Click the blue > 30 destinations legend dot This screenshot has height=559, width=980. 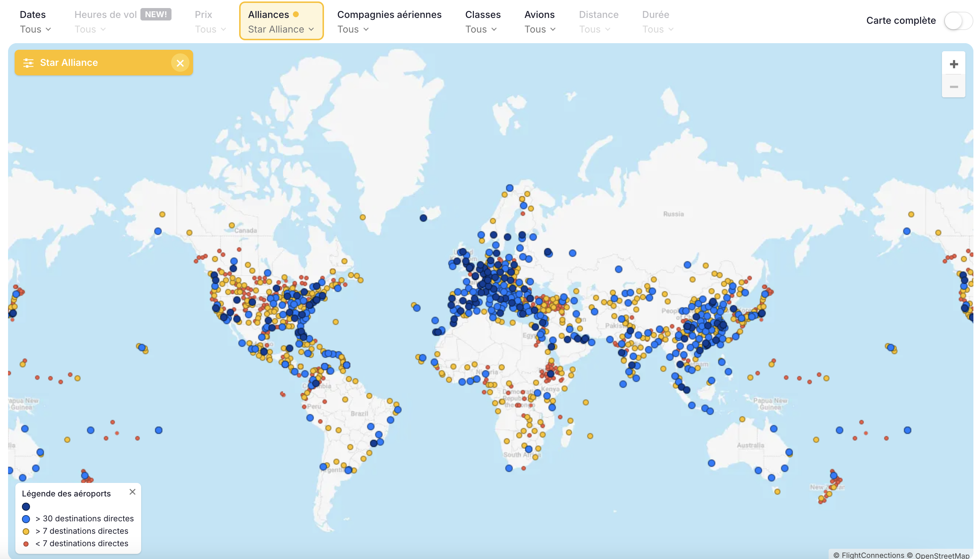coord(26,519)
